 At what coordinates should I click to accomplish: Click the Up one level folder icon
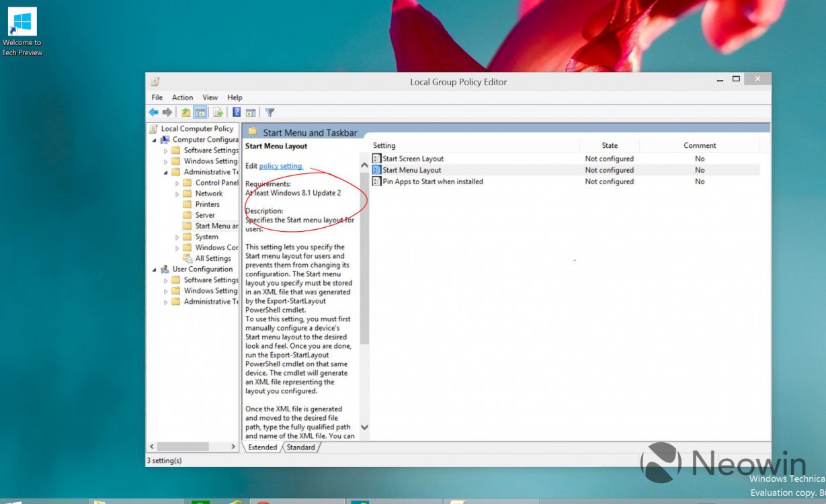(x=185, y=113)
